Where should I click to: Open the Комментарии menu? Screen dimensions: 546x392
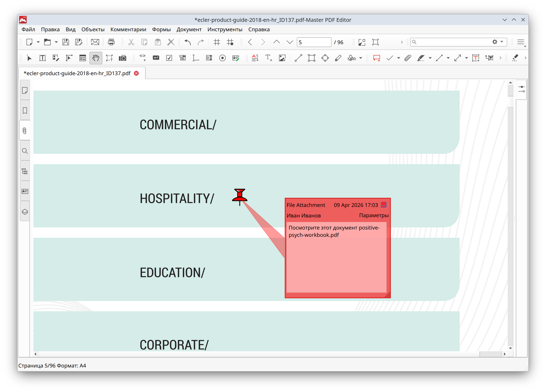click(128, 29)
